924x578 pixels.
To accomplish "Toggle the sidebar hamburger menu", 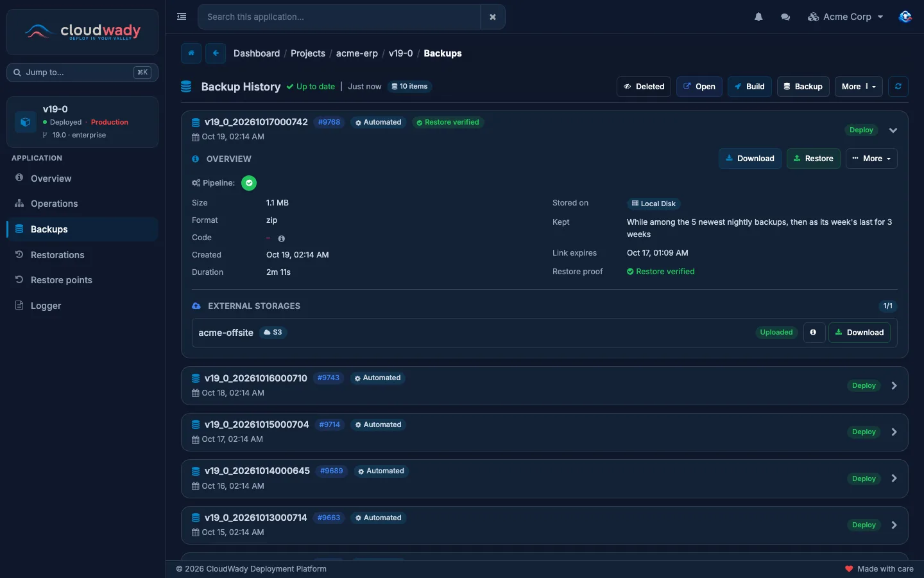I will click(182, 17).
